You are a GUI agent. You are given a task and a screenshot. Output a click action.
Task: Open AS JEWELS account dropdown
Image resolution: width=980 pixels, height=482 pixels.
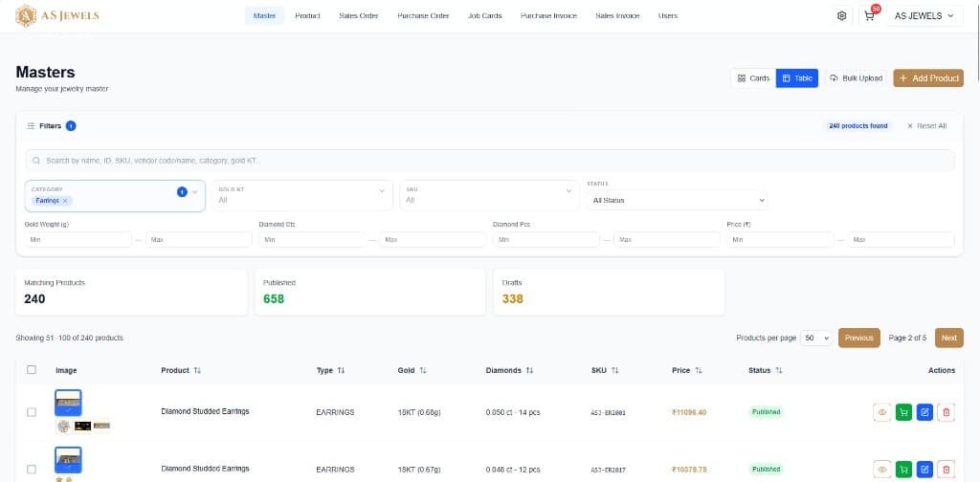[x=925, y=16]
